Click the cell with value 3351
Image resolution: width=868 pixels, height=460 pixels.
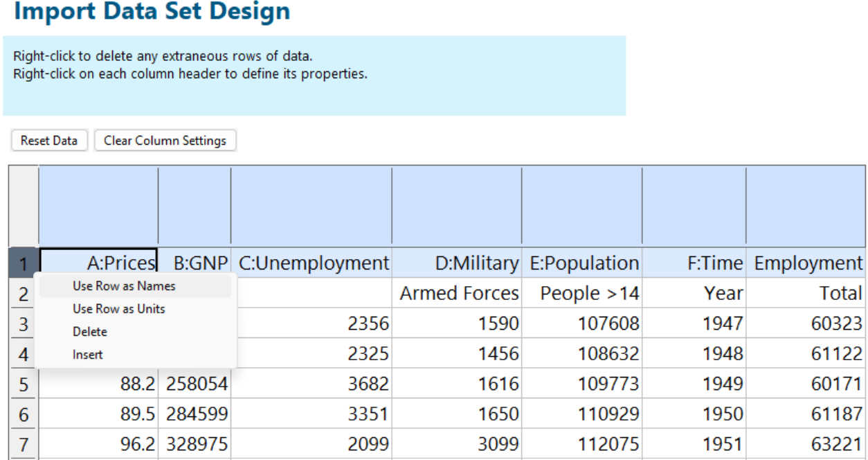point(311,414)
